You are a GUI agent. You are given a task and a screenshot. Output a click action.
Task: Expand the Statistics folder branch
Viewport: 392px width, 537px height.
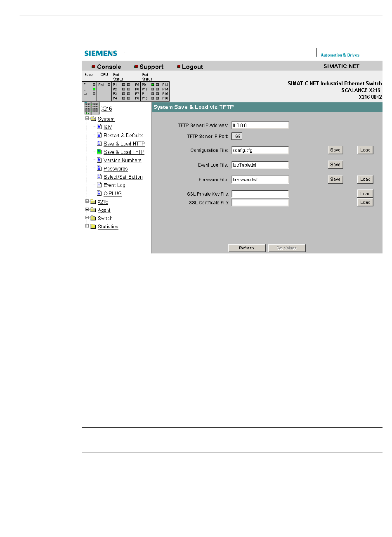(87, 226)
